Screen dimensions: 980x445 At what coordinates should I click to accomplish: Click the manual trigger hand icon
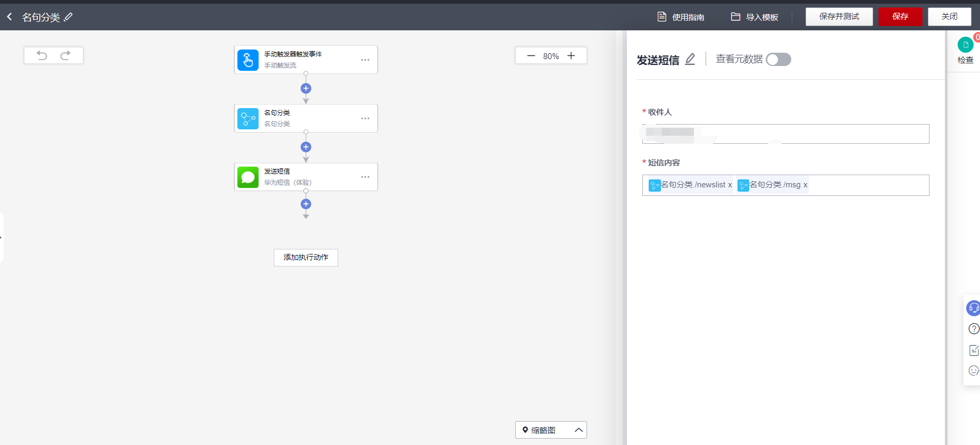248,60
